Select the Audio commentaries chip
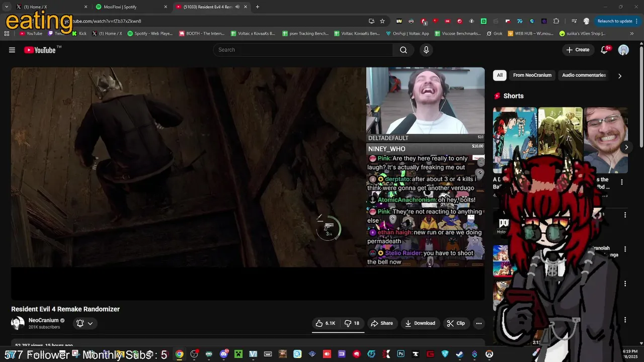This screenshot has width=644, height=362. pyautogui.click(x=584, y=75)
